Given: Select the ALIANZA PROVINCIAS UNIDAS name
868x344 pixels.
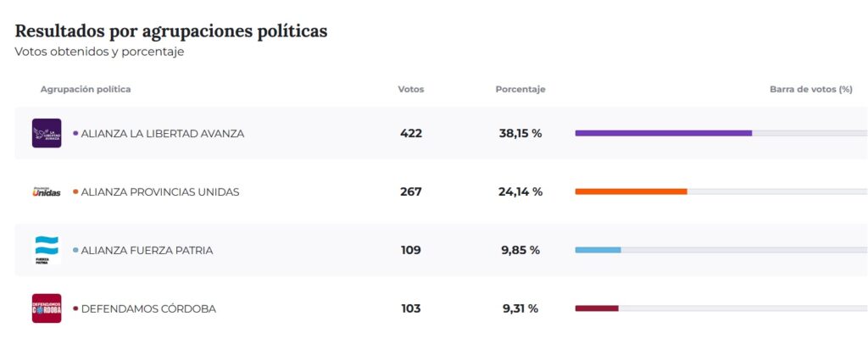Looking at the screenshot, I should tap(160, 192).
